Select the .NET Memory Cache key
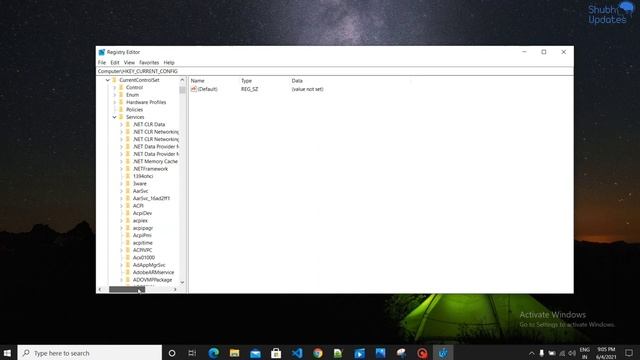 pos(155,161)
